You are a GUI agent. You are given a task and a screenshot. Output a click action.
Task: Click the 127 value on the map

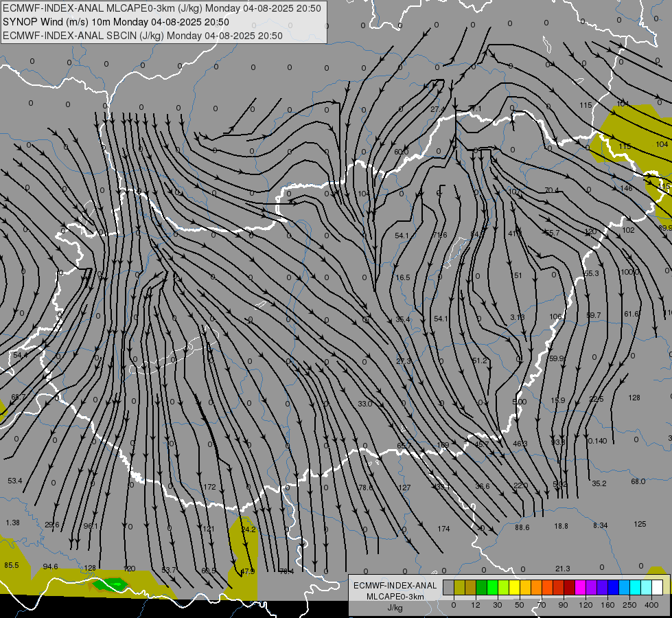click(404, 488)
